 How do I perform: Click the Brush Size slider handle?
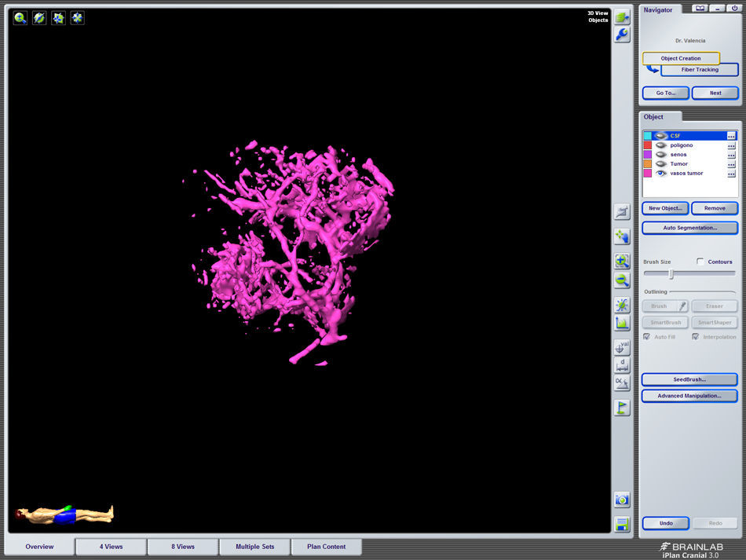pos(671,274)
